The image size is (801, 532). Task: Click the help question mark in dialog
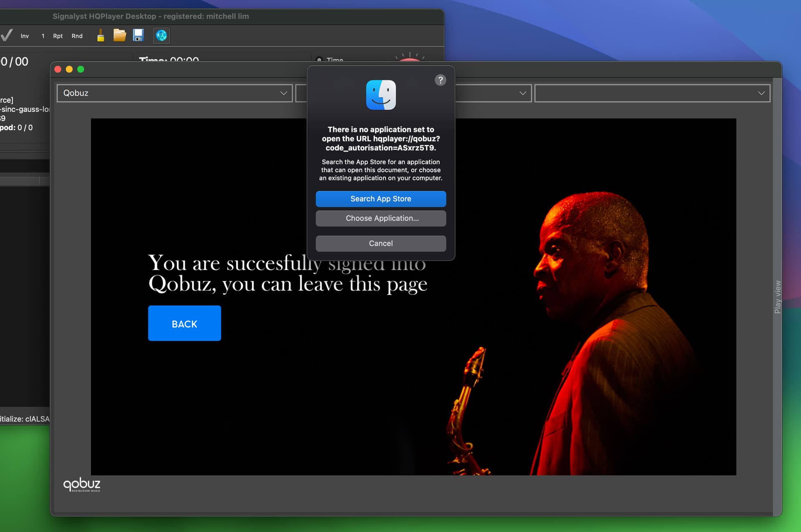pos(441,80)
